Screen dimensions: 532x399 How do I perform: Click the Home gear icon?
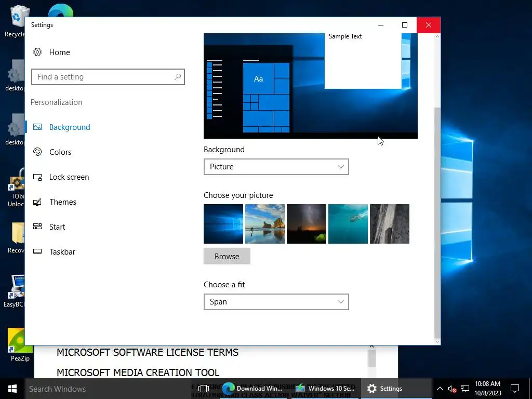(x=37, y=52)
